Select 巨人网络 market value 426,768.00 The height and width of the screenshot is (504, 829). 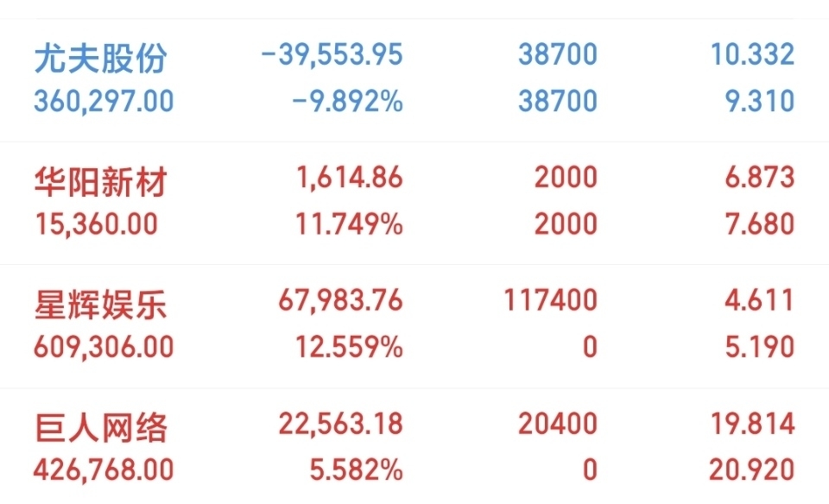[104, 470]
